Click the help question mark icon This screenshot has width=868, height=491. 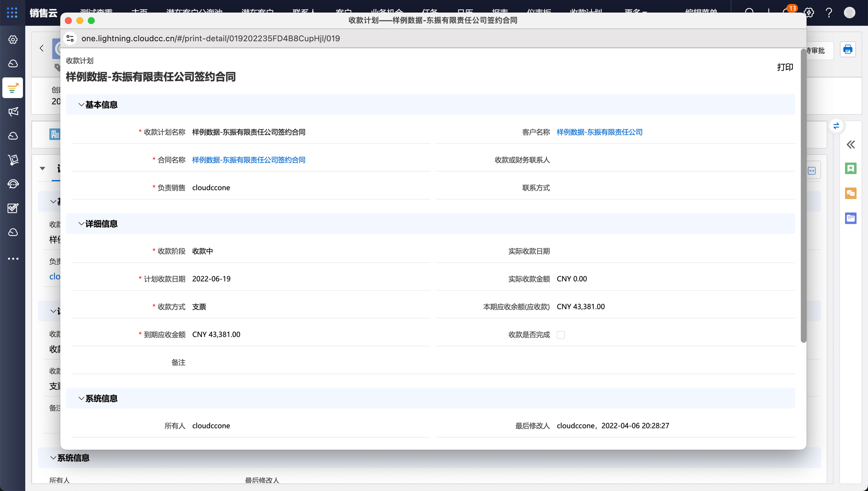pos(829,13)
